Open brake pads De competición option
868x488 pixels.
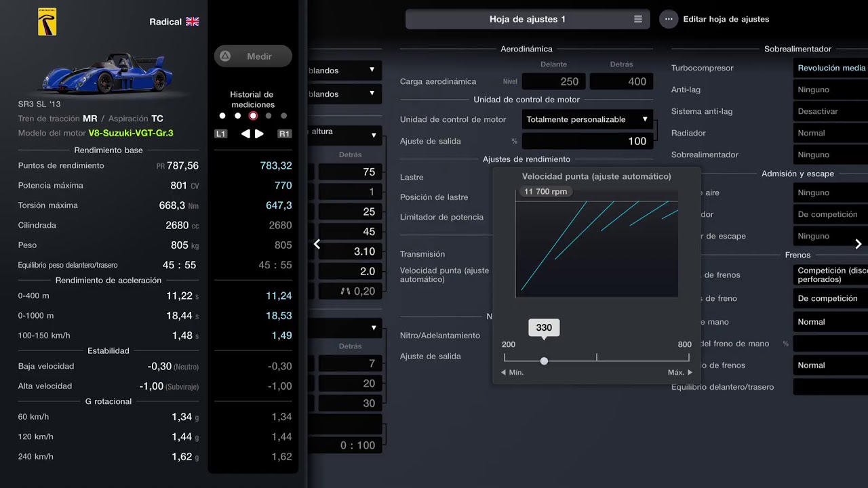click(x=831, y=298)
